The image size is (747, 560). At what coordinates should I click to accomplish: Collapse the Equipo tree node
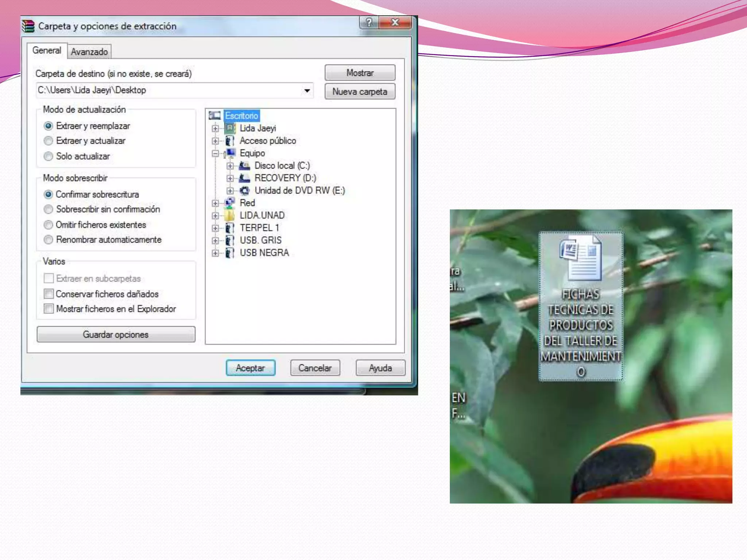[215, 153]
